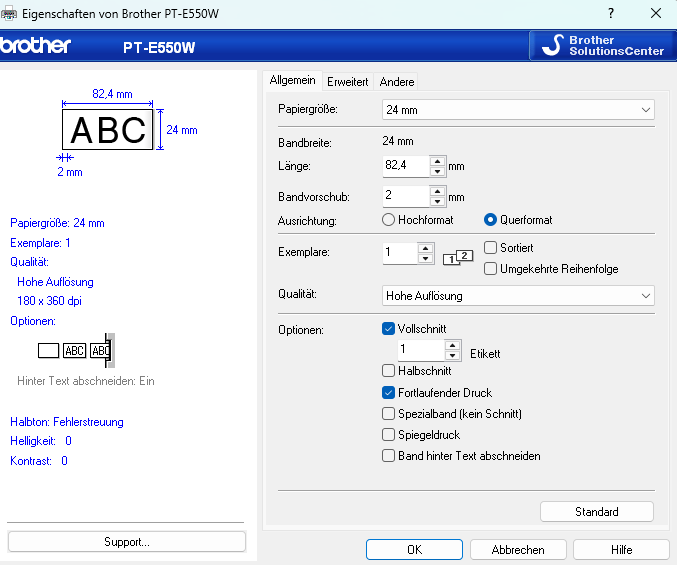This screenshot has width=677, height=565.
Task: Expand the Qualität dropdown list
Action: click(x=518, y=296)
